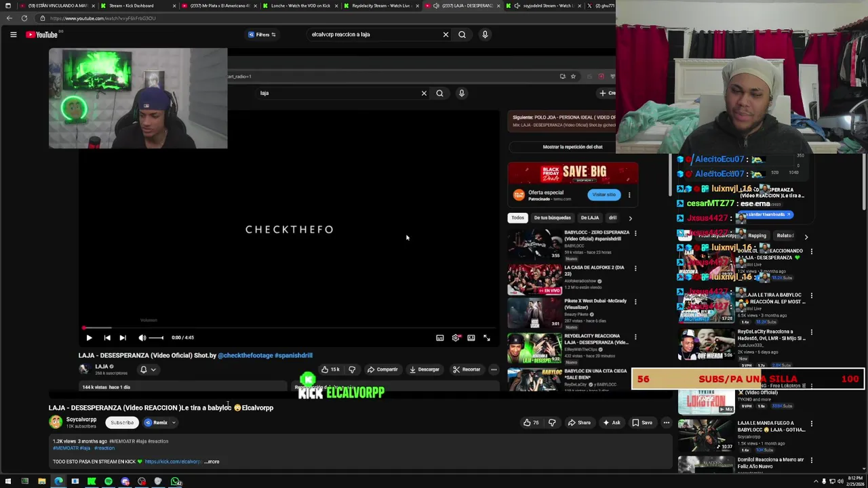
Task: Like the reaction video with 75 likes
Action: 531,422
